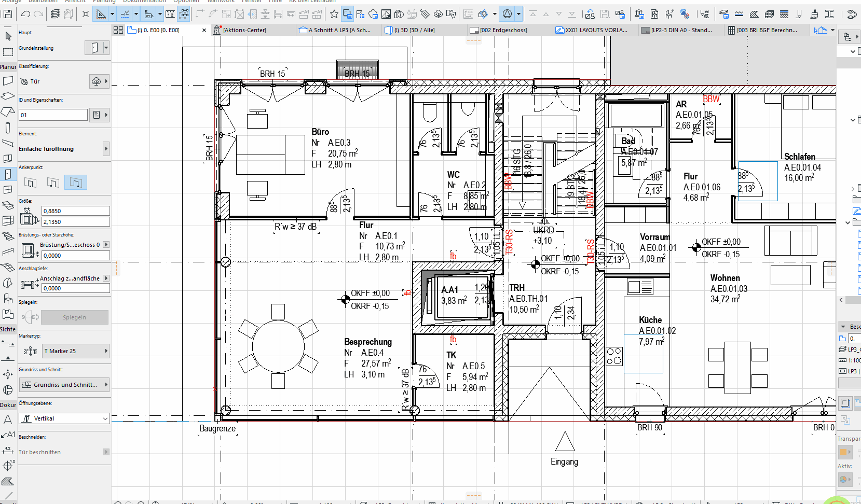Click the ID field containing 01
The image size is (861, 504).
pyautogui.click(x=53, y=115)
